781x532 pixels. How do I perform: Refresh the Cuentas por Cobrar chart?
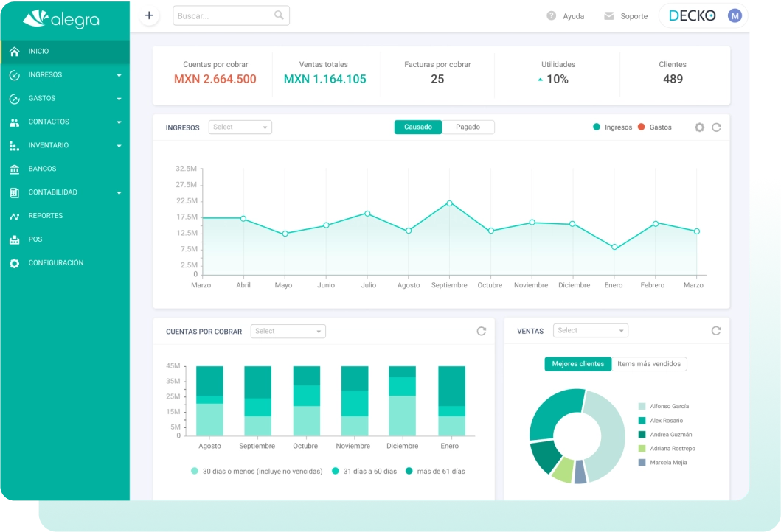482,331
